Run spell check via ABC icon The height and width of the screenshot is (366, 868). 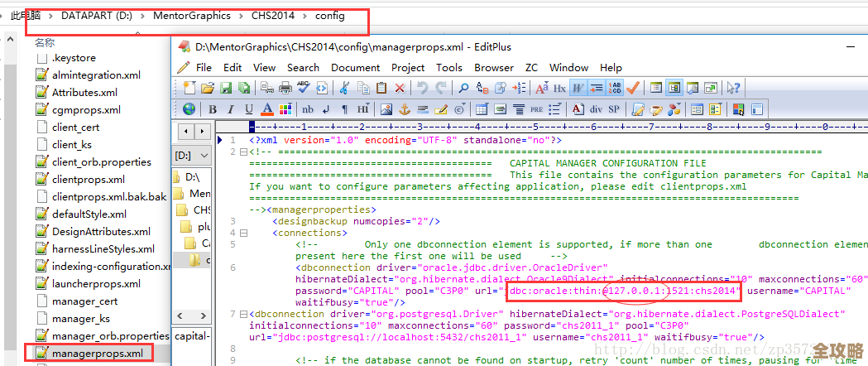pyautogui.click(x=304, y=88)
